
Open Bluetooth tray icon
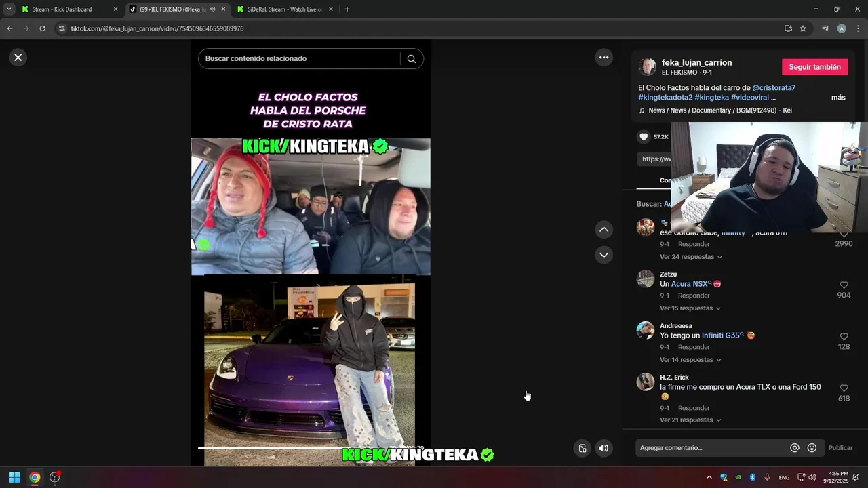point(753,477)
